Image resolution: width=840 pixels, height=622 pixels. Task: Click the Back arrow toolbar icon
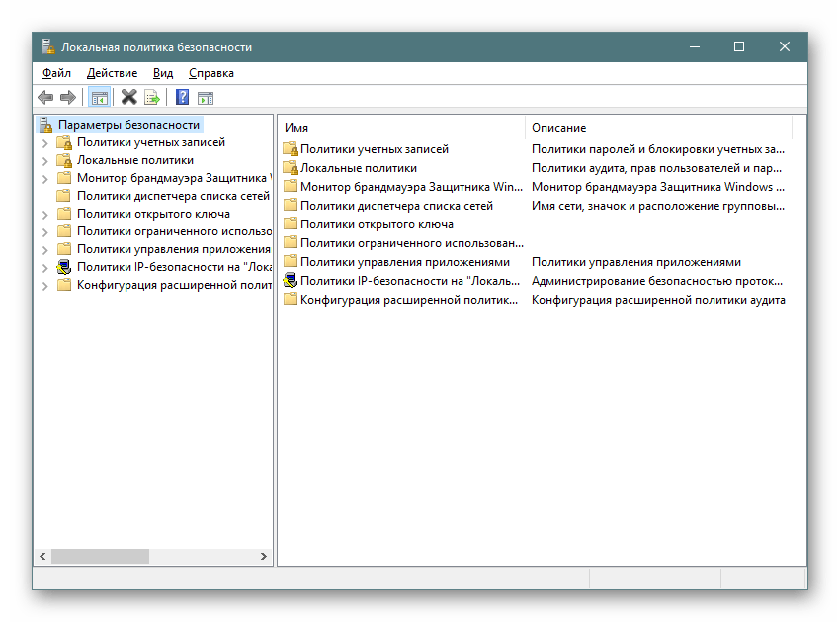point(45,97)
